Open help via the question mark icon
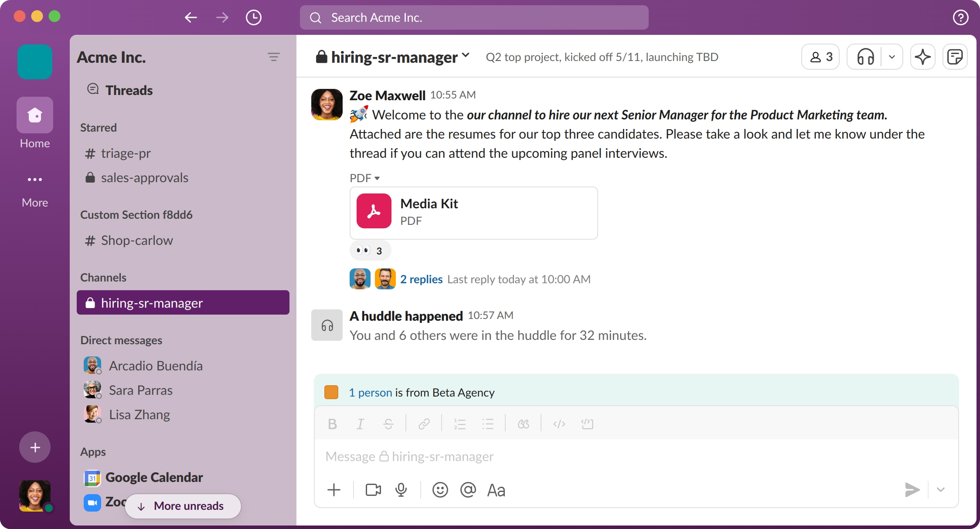This screenshot has height=529, width=980. point(961,17)
